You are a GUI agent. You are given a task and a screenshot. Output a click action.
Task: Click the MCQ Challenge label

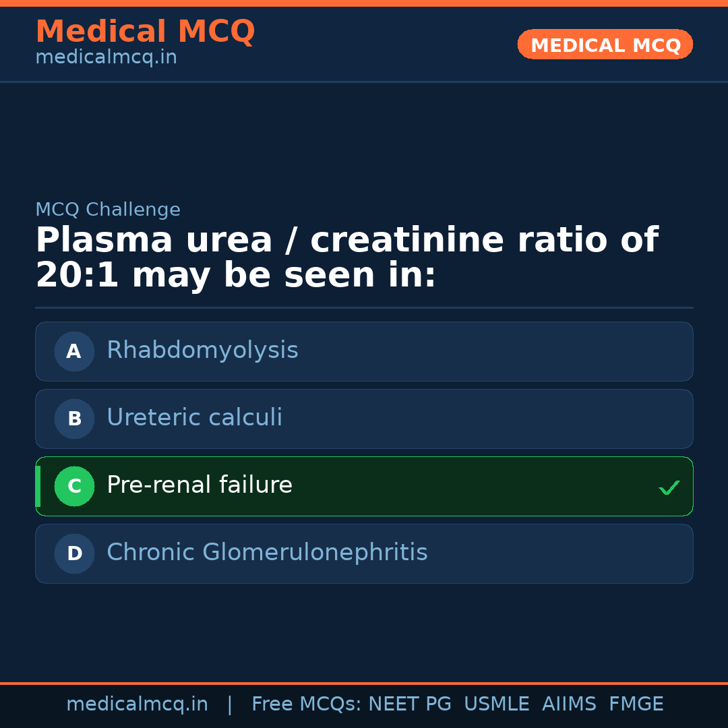(108, 210)
